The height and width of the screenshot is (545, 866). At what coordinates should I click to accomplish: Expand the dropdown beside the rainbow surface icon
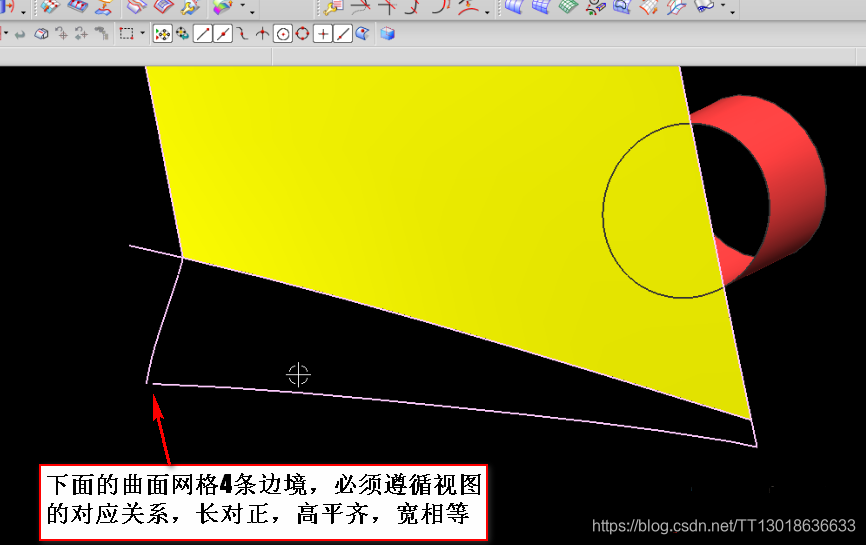click(x=242, y=6)
